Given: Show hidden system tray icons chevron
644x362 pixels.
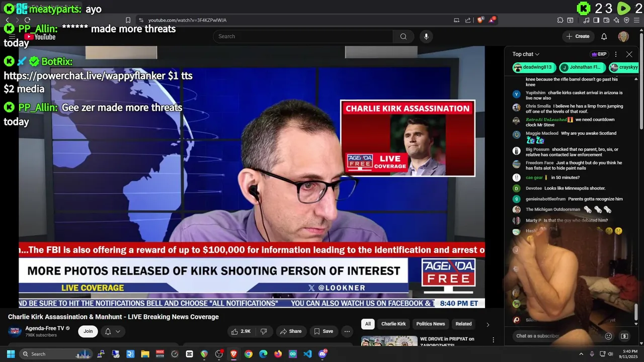Looking at the screenshot, I should click(581, 354).
